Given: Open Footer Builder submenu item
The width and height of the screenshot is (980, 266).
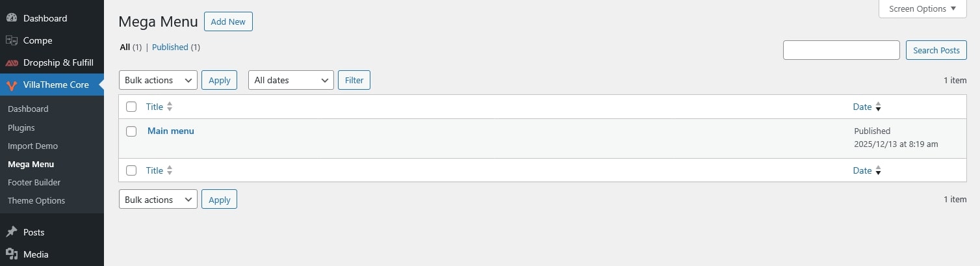Looking at the screenshot, I should 34,183.
